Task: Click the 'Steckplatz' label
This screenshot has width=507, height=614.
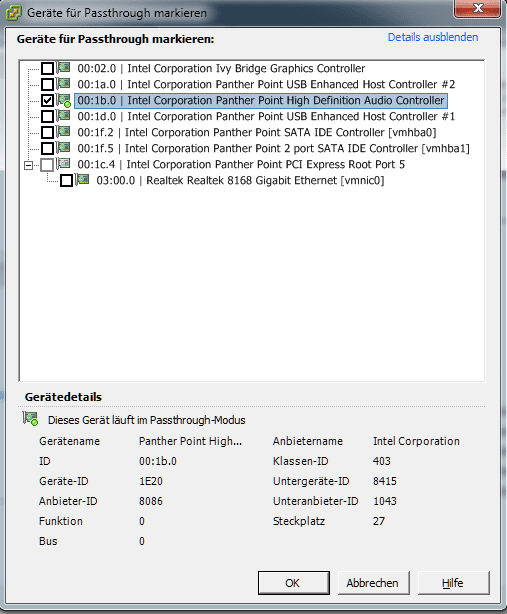Action: pyautogui.click(x=299, y=521)
